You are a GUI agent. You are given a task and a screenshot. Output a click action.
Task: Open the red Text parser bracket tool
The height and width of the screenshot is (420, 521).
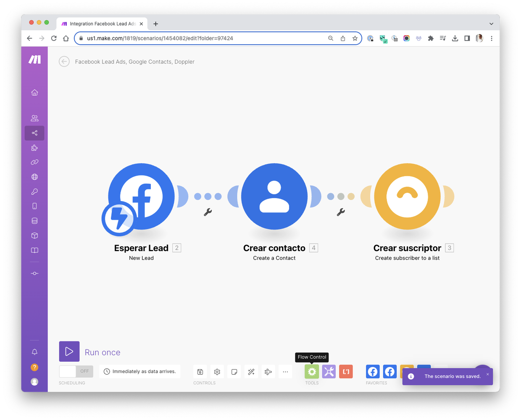pyautogui.click(x=346, y=372)
